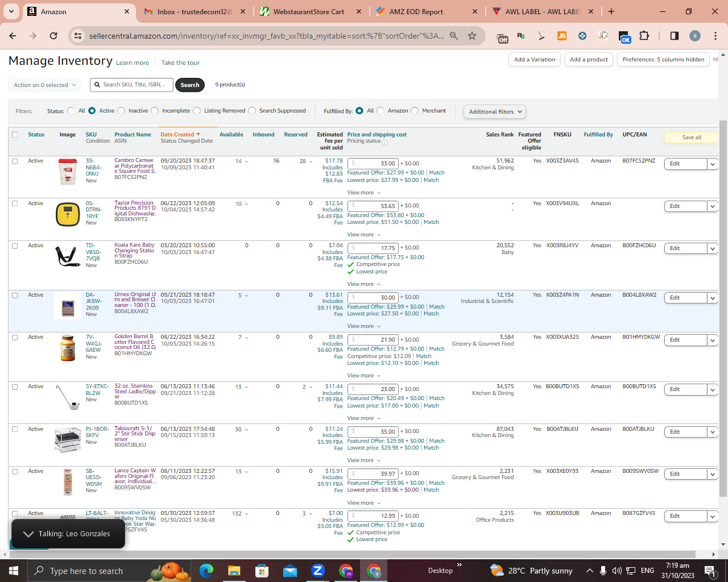Viewport: 728px width, 582px height.
Task: Reload the Seller Central page
Action: [53, 36]
